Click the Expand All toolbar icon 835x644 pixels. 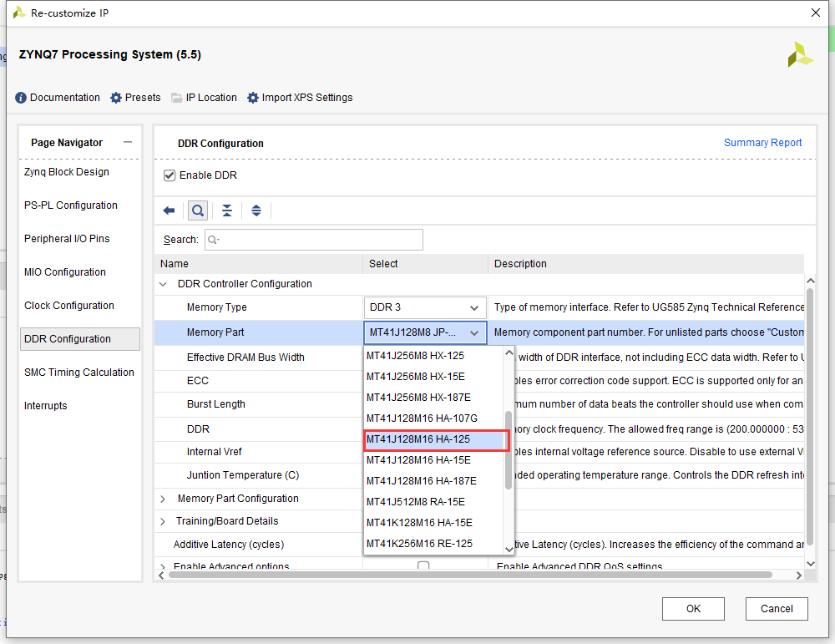coord(256,210)
